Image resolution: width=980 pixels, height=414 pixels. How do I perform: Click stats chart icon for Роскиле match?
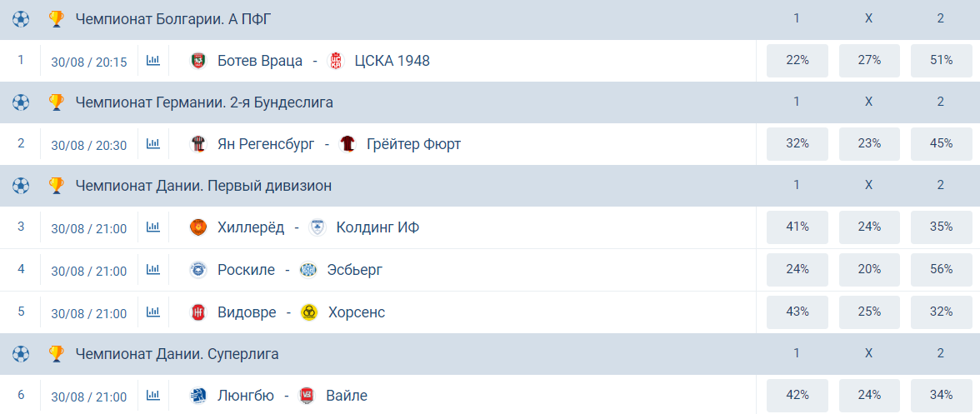pos(152,270)
